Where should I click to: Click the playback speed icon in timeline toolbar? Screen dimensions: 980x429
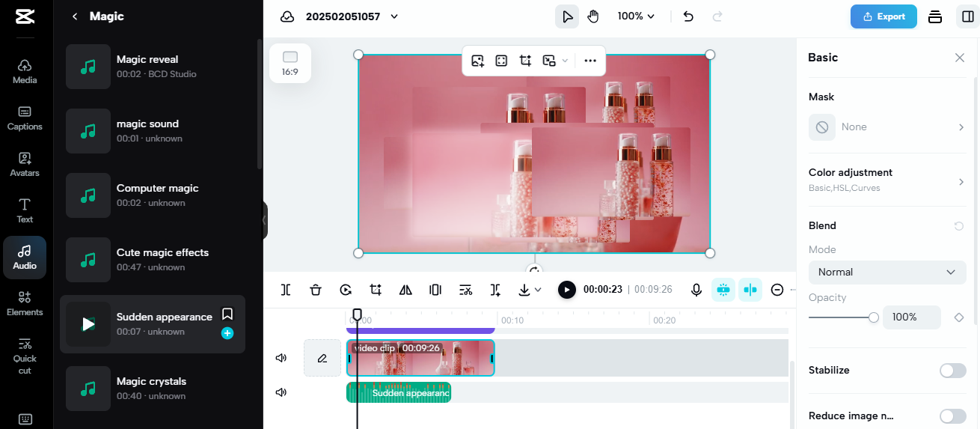point(346,290)
